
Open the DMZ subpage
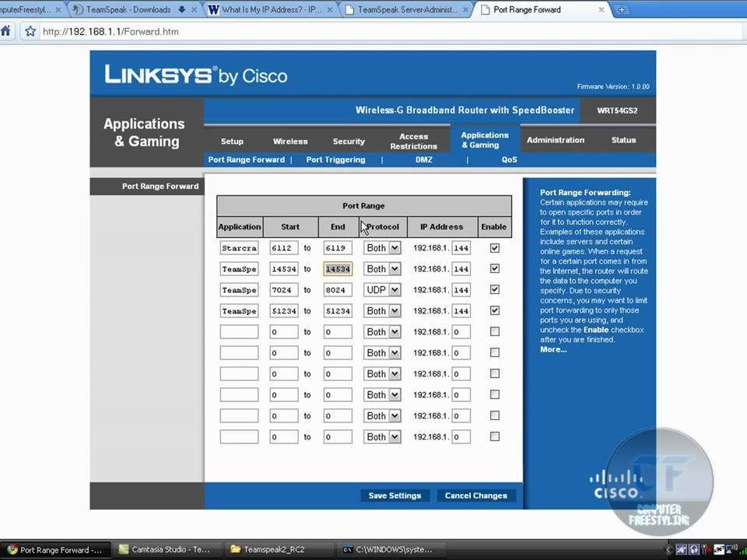coord(423,159)
